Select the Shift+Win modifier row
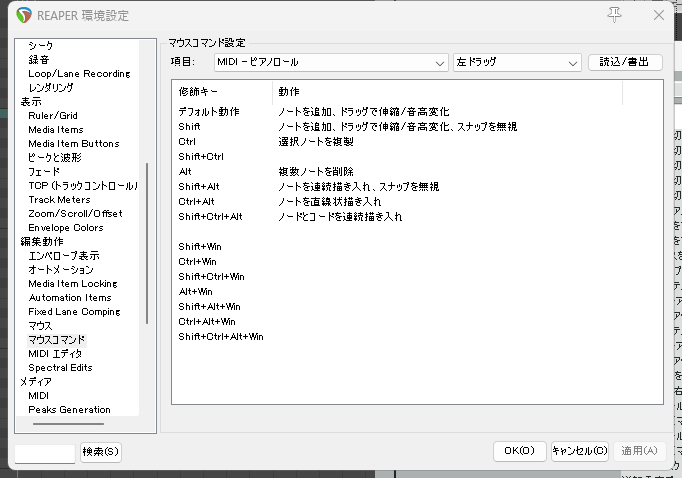682x478 pixels. pos(418,247)
